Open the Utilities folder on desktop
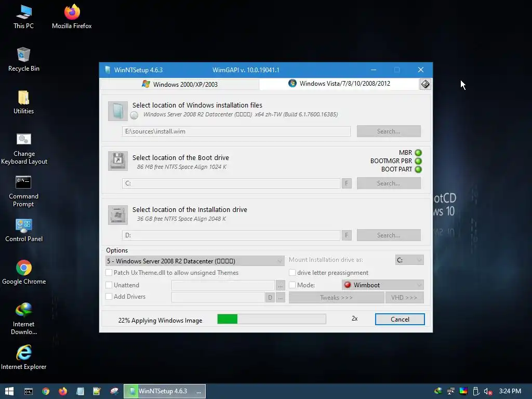 pos(23,102)
